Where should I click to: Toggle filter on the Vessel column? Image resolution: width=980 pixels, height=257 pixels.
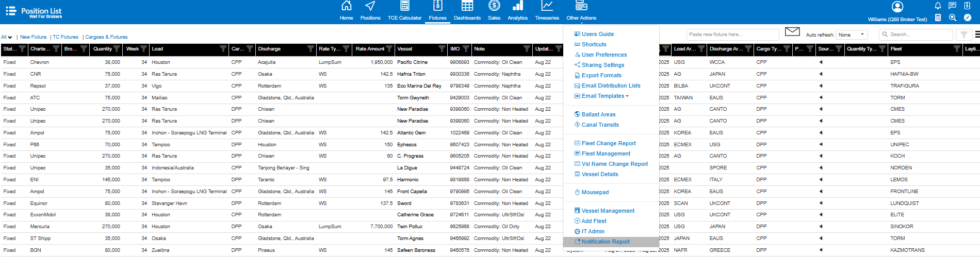(x=442, y=49)
